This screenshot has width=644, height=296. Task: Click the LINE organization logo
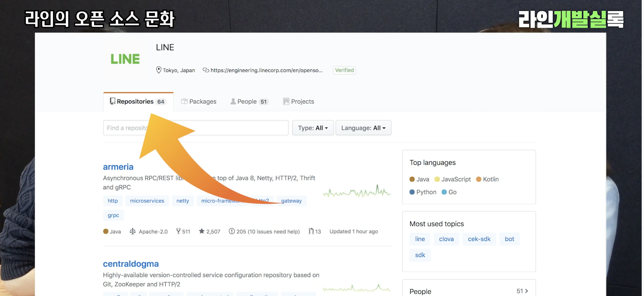click(x=125, y=59)
